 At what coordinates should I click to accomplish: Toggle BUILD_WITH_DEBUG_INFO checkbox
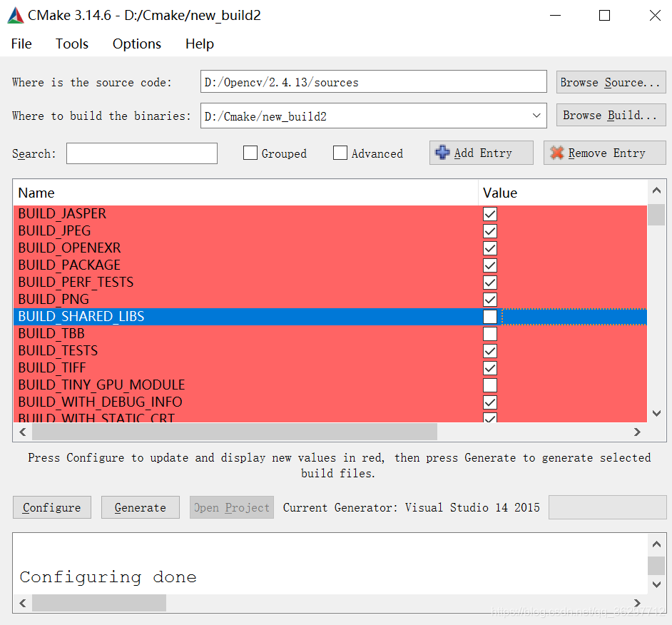(x=490, y=402)
